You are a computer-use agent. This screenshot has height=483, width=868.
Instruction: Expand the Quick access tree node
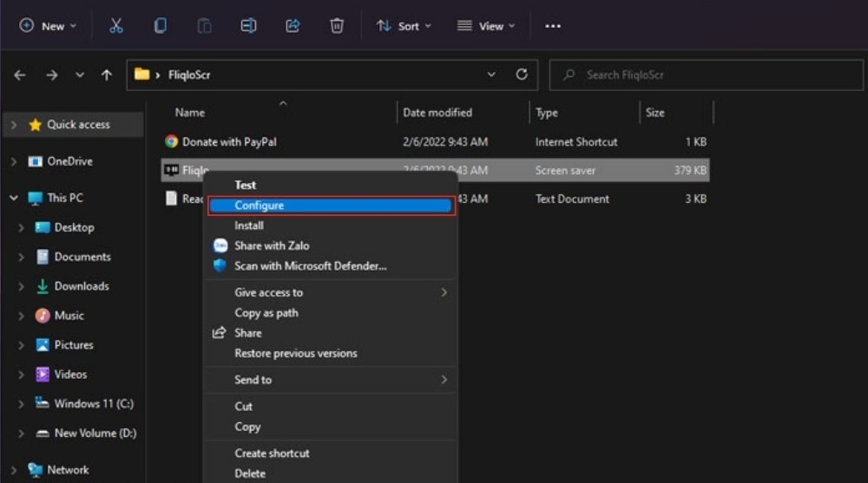(14, 125)
